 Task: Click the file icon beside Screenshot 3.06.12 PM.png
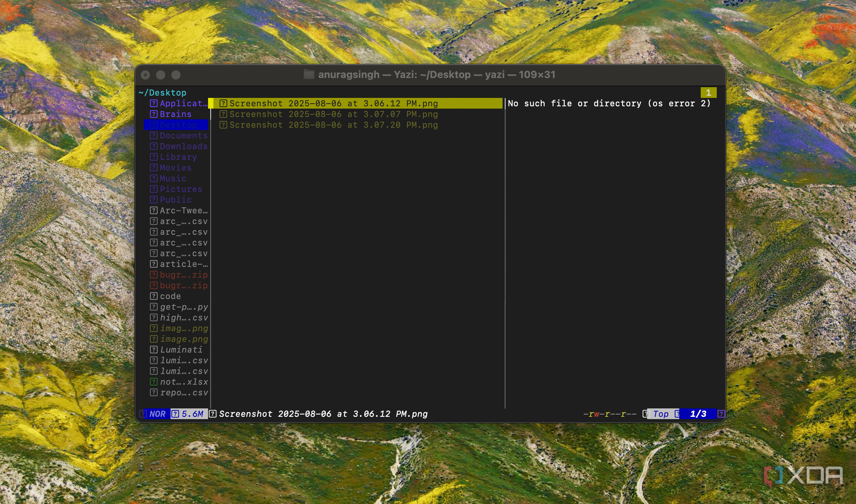pyautogui.click(x=224, y=103)
